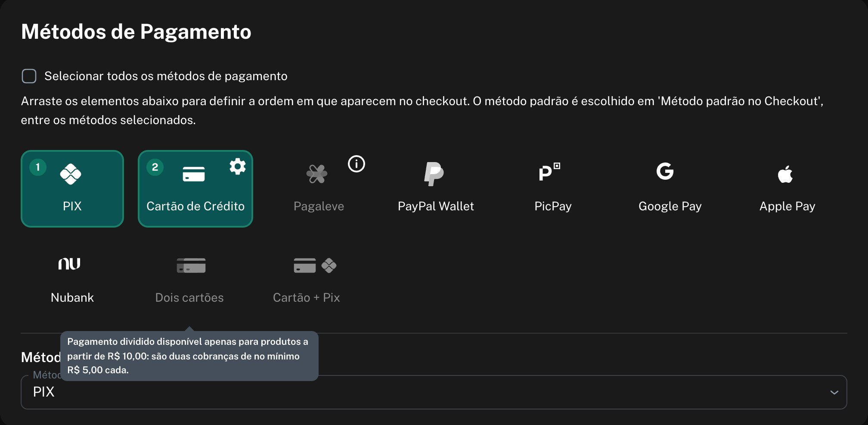Expand the default method dropdown chevron
This screenshot has width=868, height=425.
click(x=834, y=392)
